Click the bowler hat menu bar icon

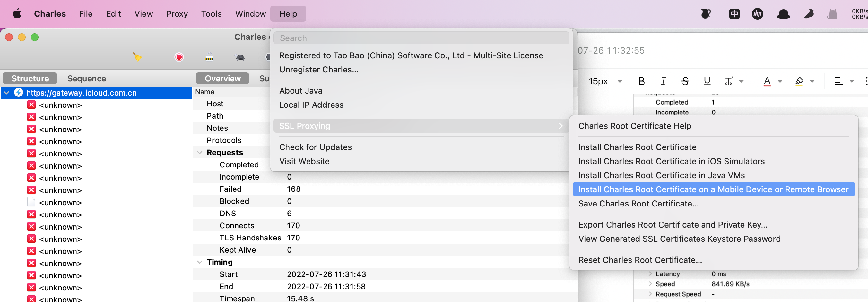point(784,14)
